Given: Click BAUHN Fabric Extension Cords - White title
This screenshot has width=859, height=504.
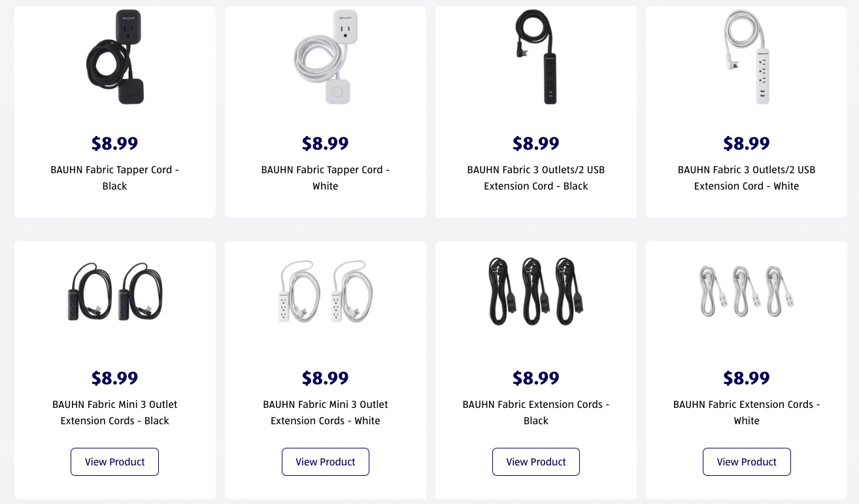Looking at the screenshot, I should point(747,412).
